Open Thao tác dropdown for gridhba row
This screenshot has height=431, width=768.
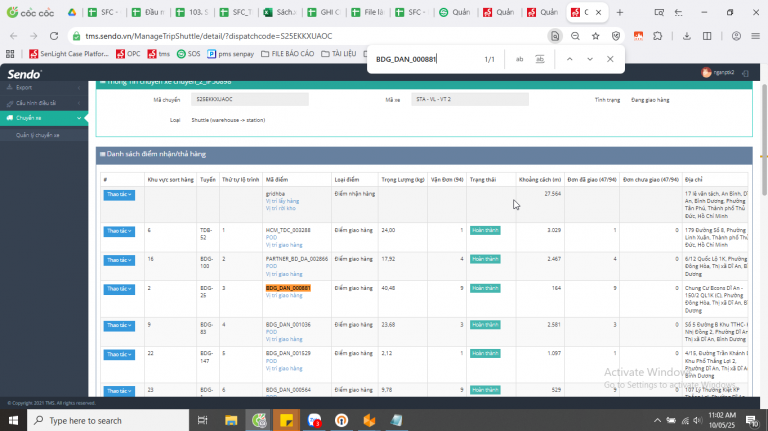(x=119, y=194)
